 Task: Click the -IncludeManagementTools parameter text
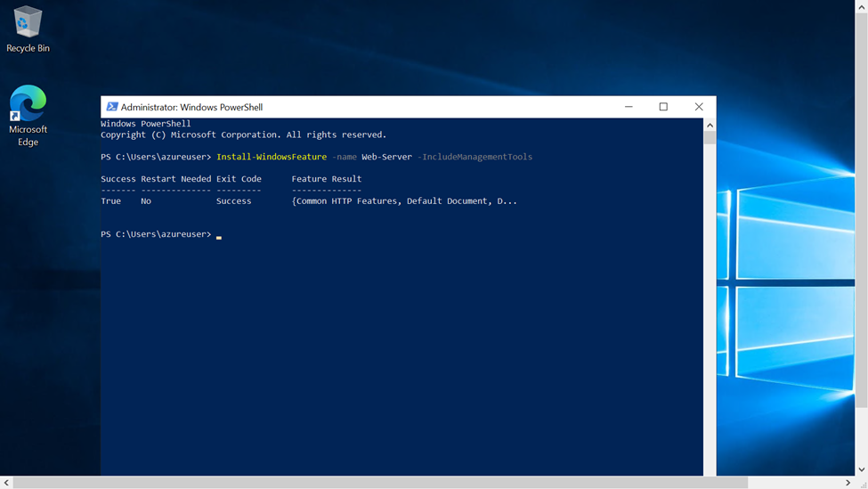[x=475, y=157]
